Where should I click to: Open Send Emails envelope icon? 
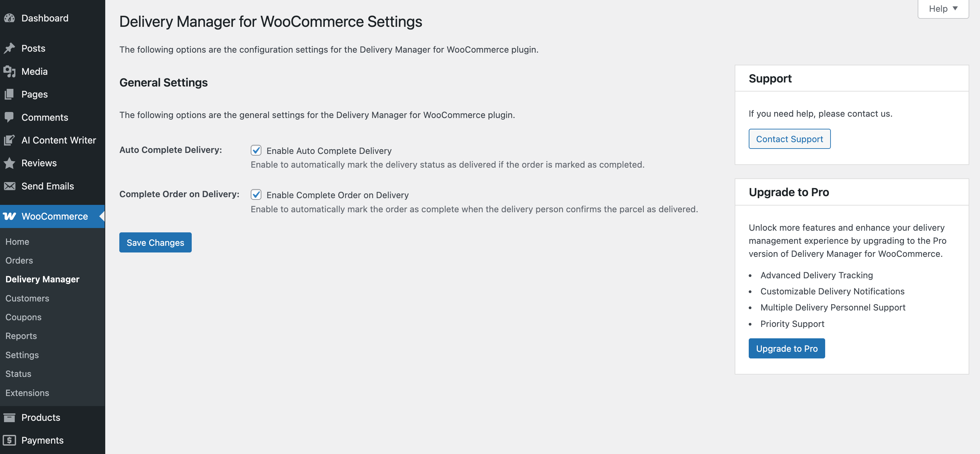pyautogui.click(x=9, y=186)
